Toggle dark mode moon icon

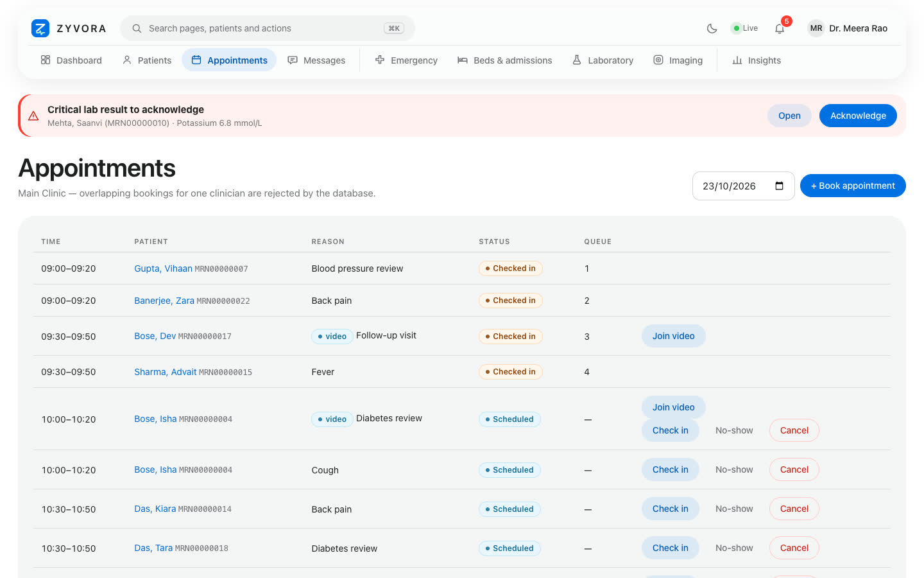click(712, 28)
